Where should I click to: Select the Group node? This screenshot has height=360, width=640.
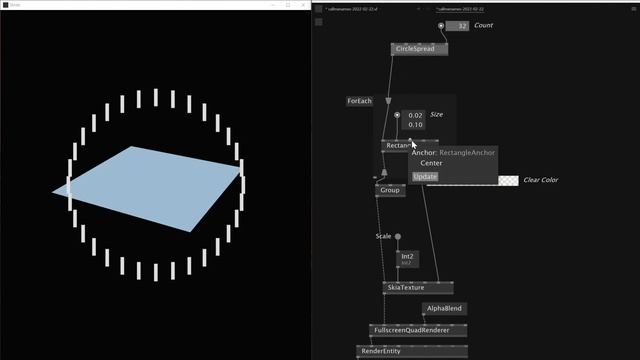point(390,190)
